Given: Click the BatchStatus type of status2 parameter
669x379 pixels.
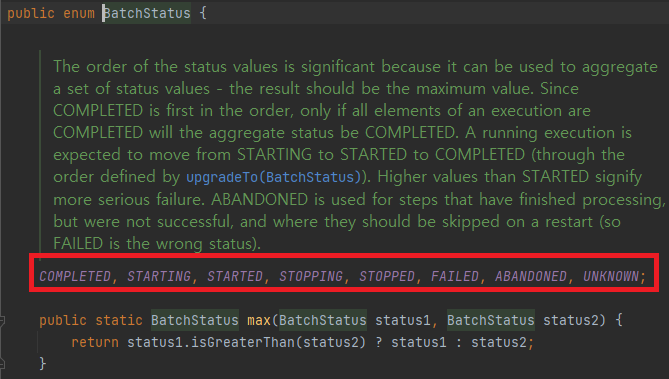Looking at the screenshot, I should coord(491,320).
